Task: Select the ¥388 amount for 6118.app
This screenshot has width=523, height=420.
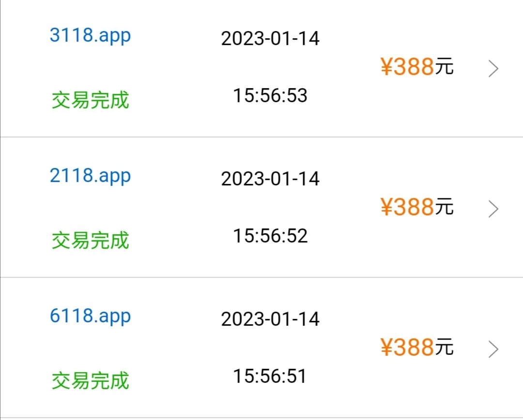Action: coord(407,347)
